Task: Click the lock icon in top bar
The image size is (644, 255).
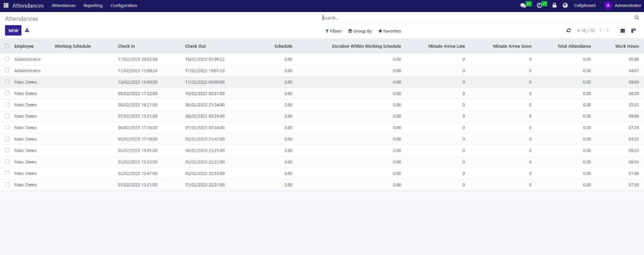Action: coord(555,6)
